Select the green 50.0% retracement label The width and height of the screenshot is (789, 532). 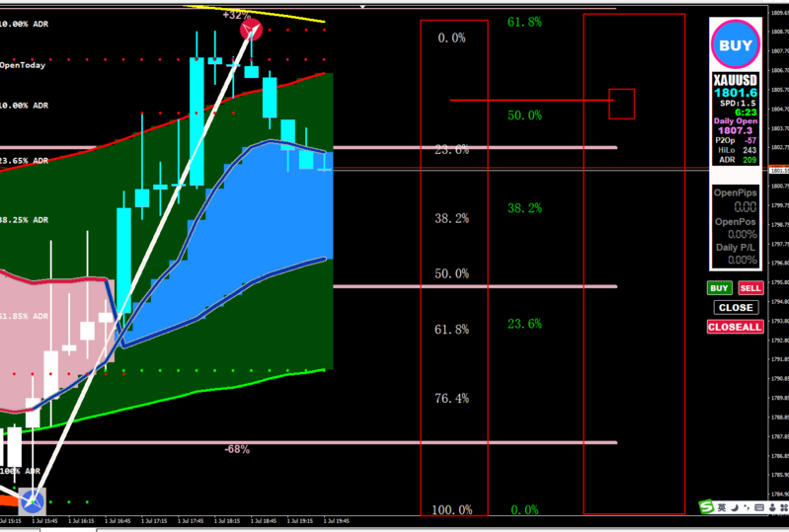(524, 115)
